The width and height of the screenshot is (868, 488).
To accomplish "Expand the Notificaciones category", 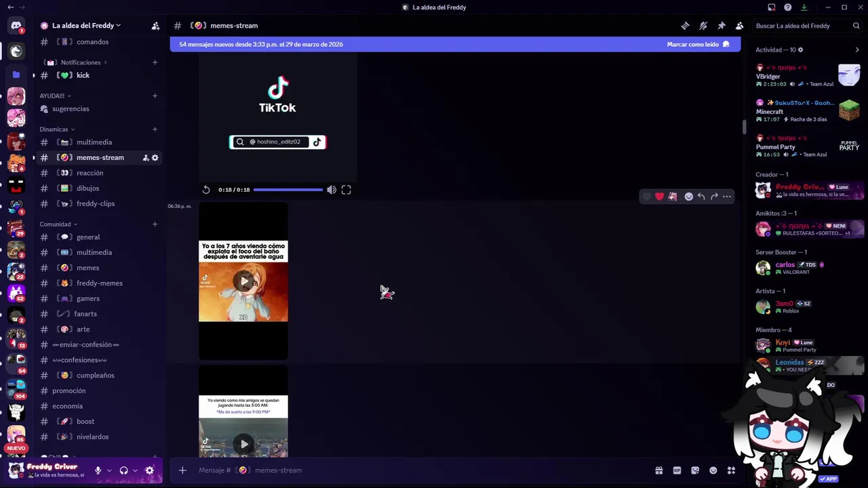I will (76, 62).
